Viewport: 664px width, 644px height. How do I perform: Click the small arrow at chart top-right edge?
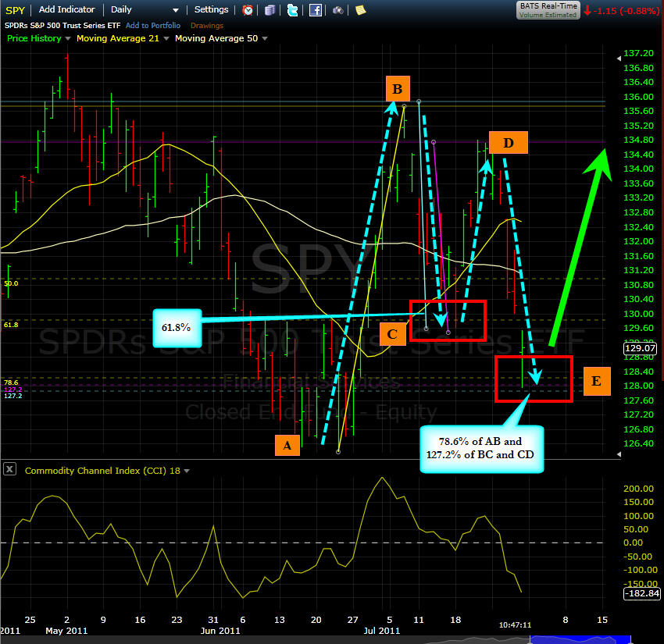pyautogui.click(x=619, y=59)
